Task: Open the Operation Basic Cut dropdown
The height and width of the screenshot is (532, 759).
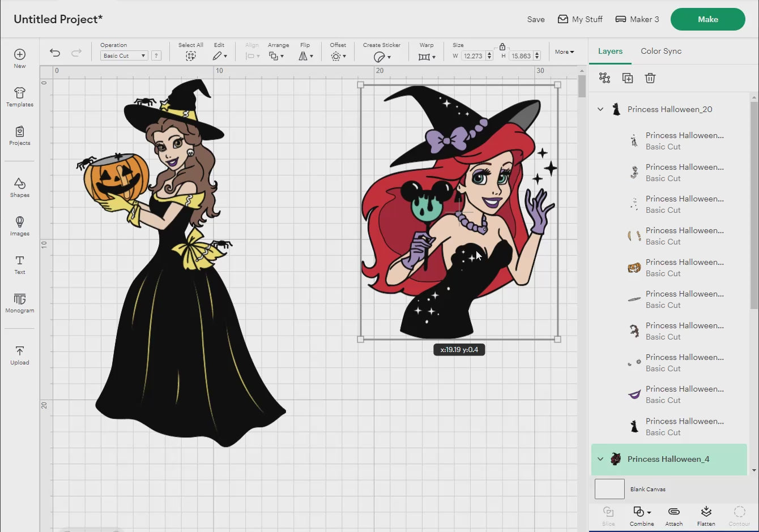Action: [x=124, y=55]
